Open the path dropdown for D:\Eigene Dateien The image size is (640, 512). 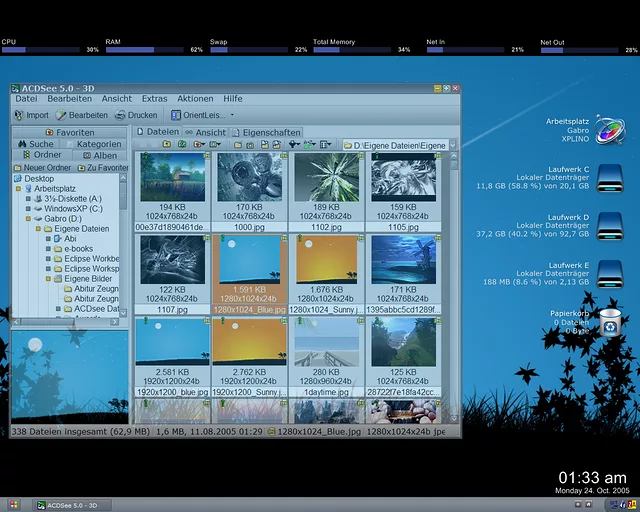click(x=452, y=145)
